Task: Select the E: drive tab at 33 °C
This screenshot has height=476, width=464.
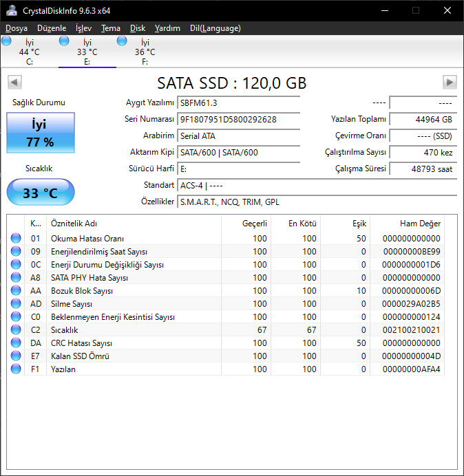Action: [87, 52]
